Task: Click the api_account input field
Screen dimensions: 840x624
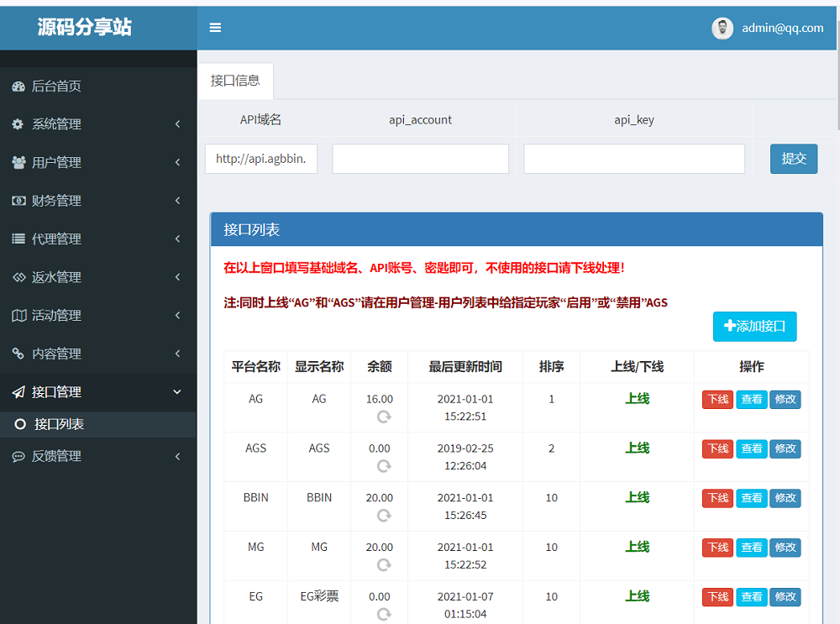Action: [x=420, y=159]
